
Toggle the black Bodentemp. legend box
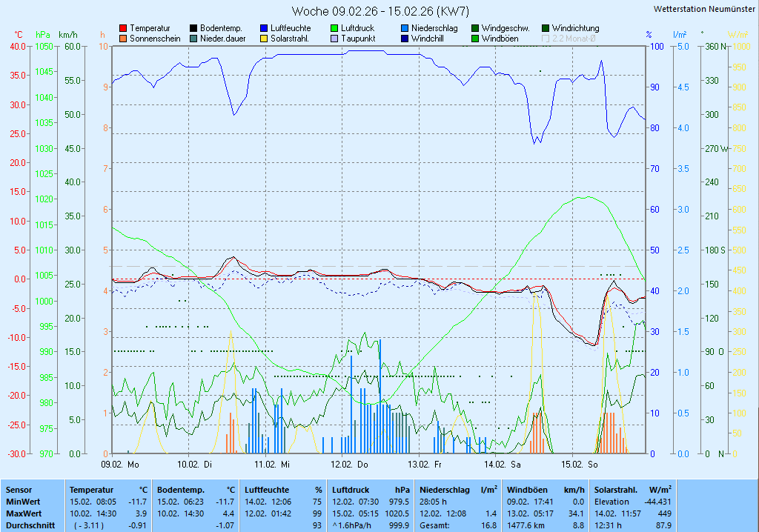pos(193,28)
